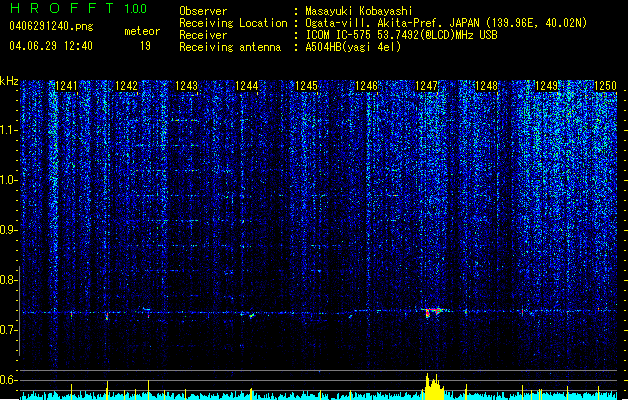Select the Ogata-vill. Akita-Pref. JAPAN location text
The height and width of the screenshot is (400, 629).
click(446, 23)
